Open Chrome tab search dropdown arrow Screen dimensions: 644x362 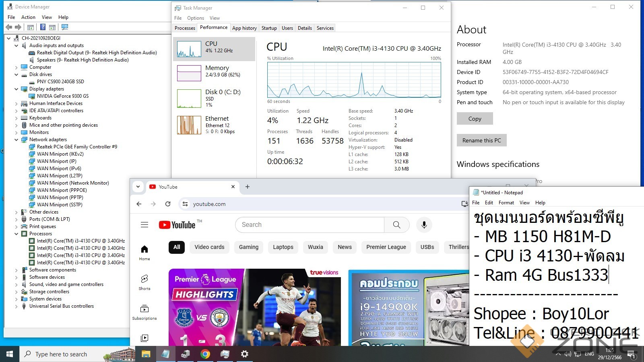click(x=138, y=187)
